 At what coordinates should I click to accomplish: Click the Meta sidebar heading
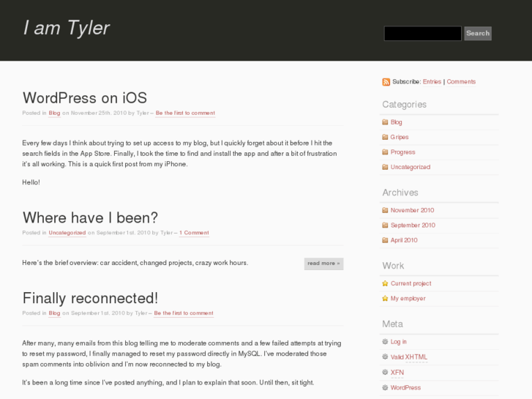coord(392,324)
